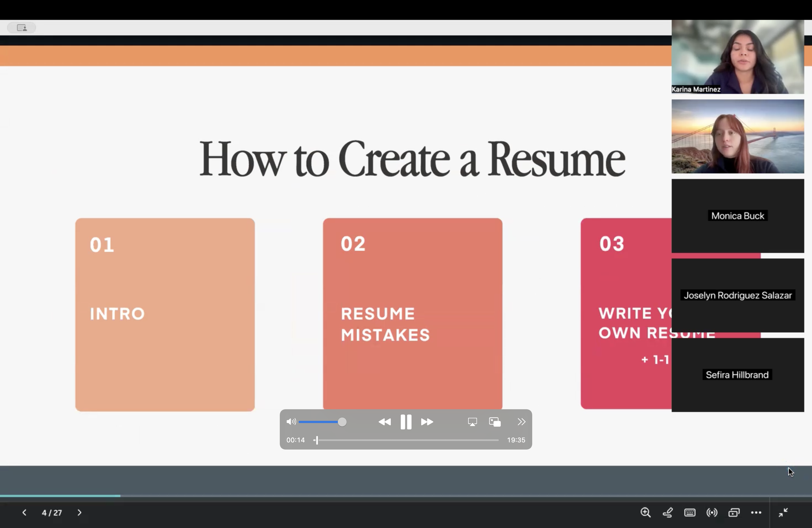Select the remote control broadcast icon
Image resolution: width=812 pixels, height=528 pixels.
tap(712, 512)
